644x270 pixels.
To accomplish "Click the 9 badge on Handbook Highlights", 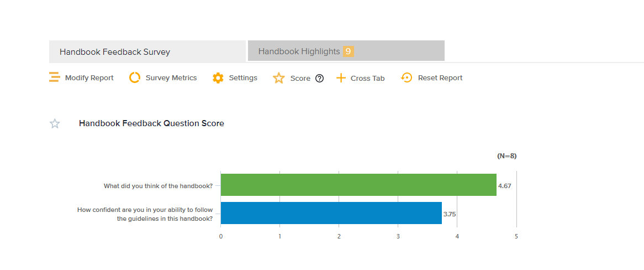I will coord(348,51).
